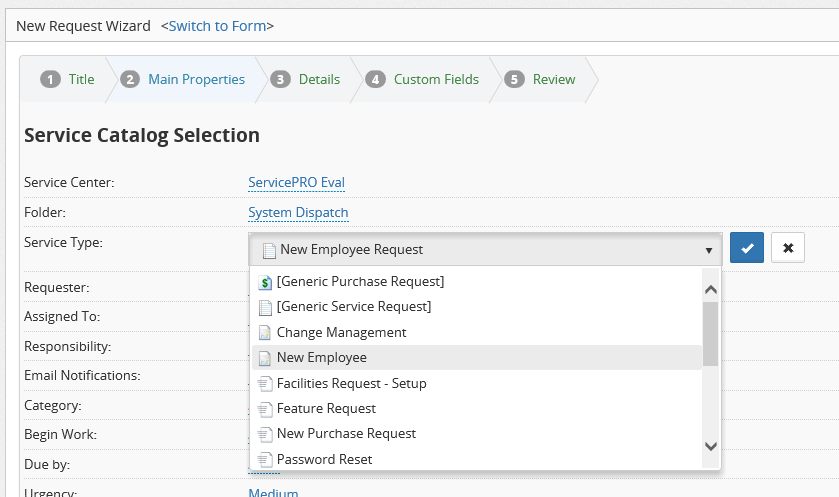
Task: Click the Generic Service Request document icon
Action: [265, 307]
